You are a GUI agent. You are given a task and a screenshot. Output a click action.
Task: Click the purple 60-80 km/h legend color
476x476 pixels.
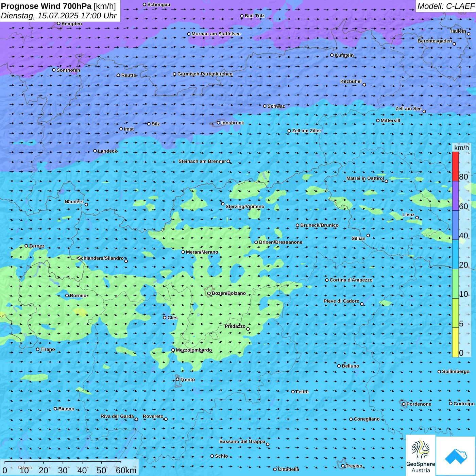455,196
